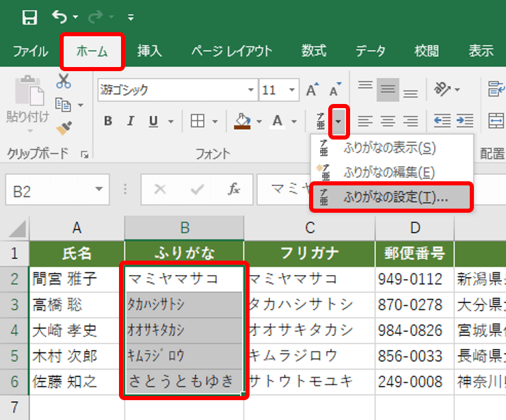
Task: Select the Format Painter brush icon
Action: 64,128
